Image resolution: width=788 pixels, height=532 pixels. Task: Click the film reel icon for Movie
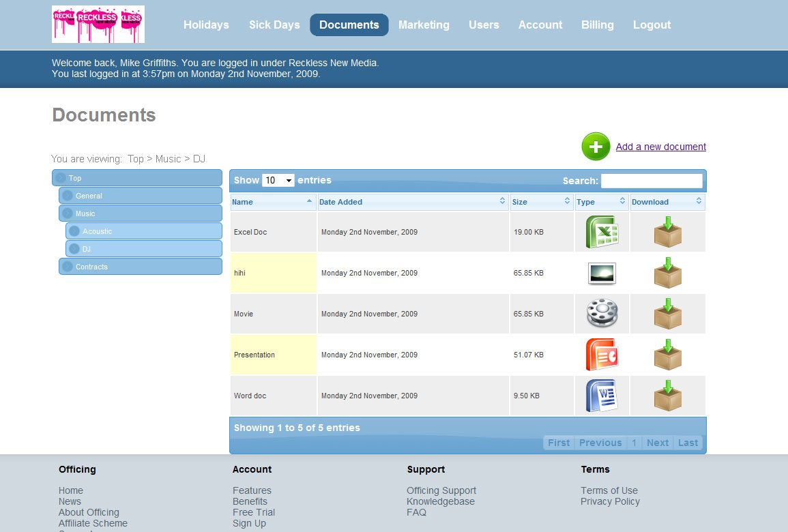coord(602,314)
